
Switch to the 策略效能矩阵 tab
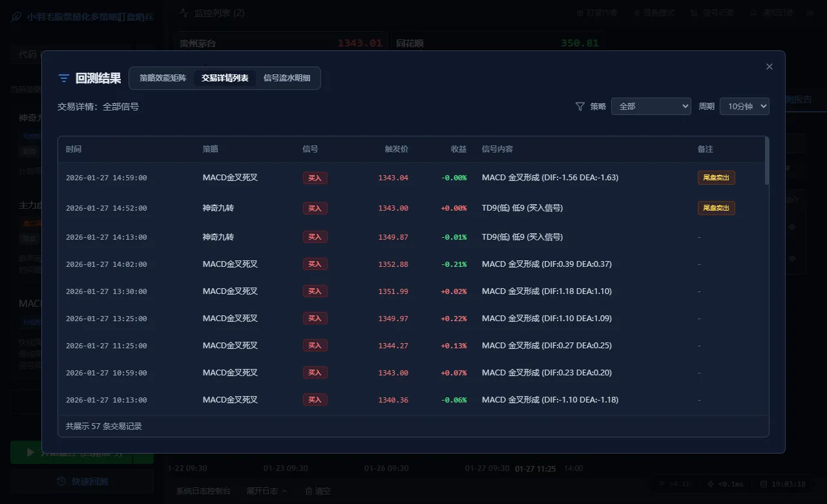click(x=162, y=78)
